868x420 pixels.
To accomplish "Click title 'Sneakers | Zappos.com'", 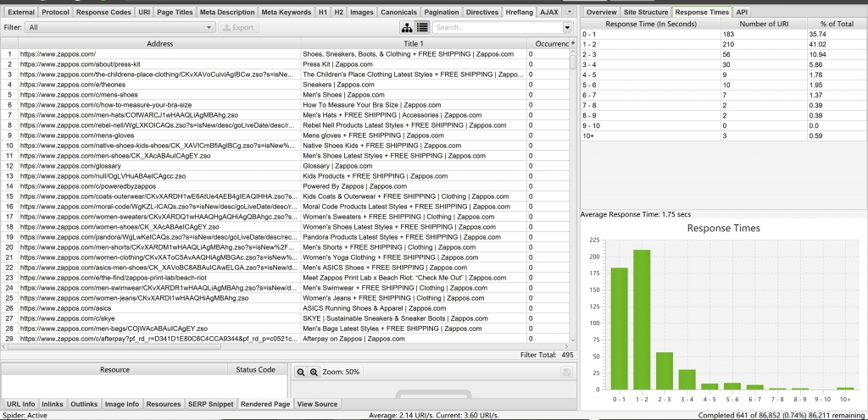I will (x=338, y=85).
